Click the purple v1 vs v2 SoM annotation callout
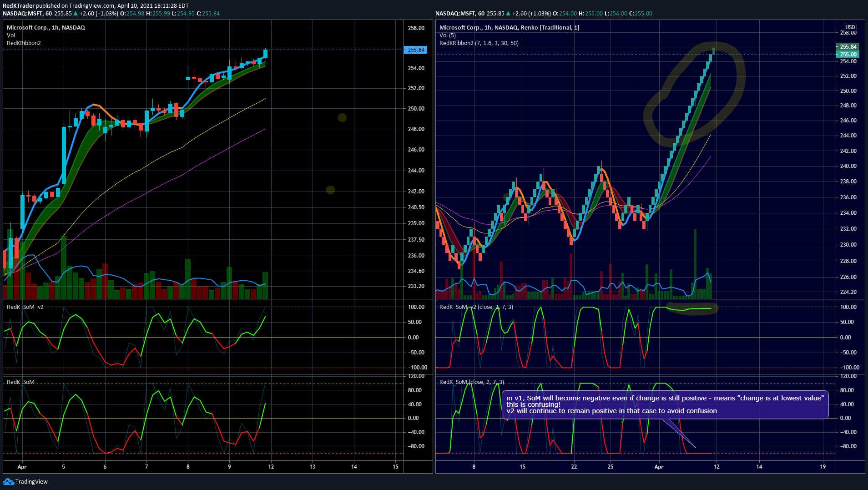This screenshot has height=490, width=868. [665, 404]
